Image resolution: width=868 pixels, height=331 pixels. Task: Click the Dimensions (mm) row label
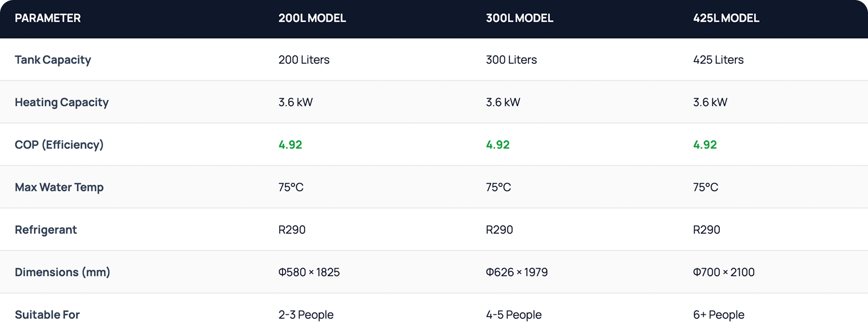click(62, 272)
